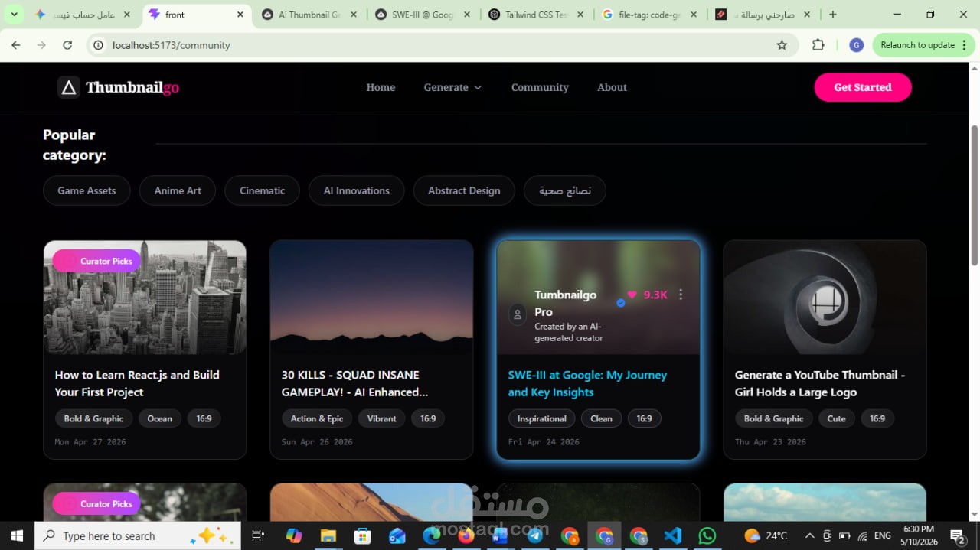Click the Ocean tag on React.js card

pyautogui.click(x=159, y=418)
